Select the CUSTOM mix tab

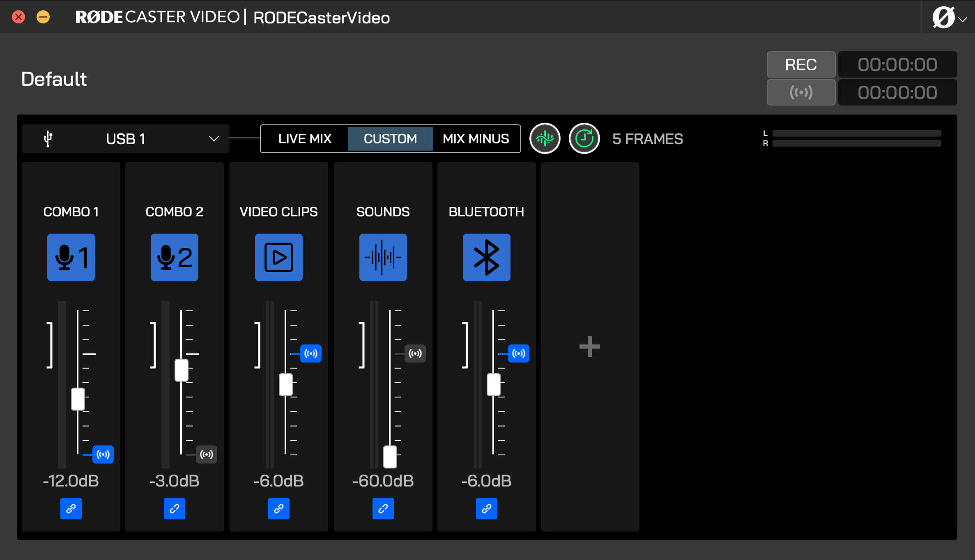pos(390,139)
